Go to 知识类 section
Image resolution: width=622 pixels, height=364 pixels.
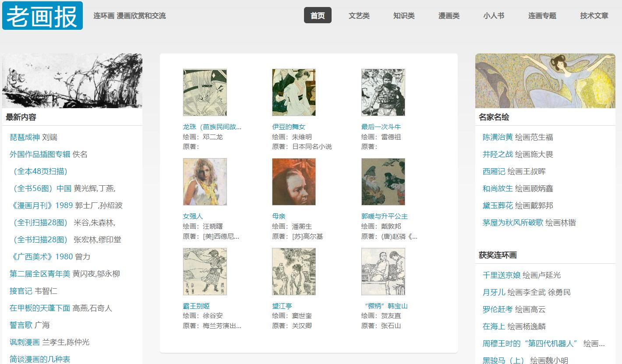[404, 15]
